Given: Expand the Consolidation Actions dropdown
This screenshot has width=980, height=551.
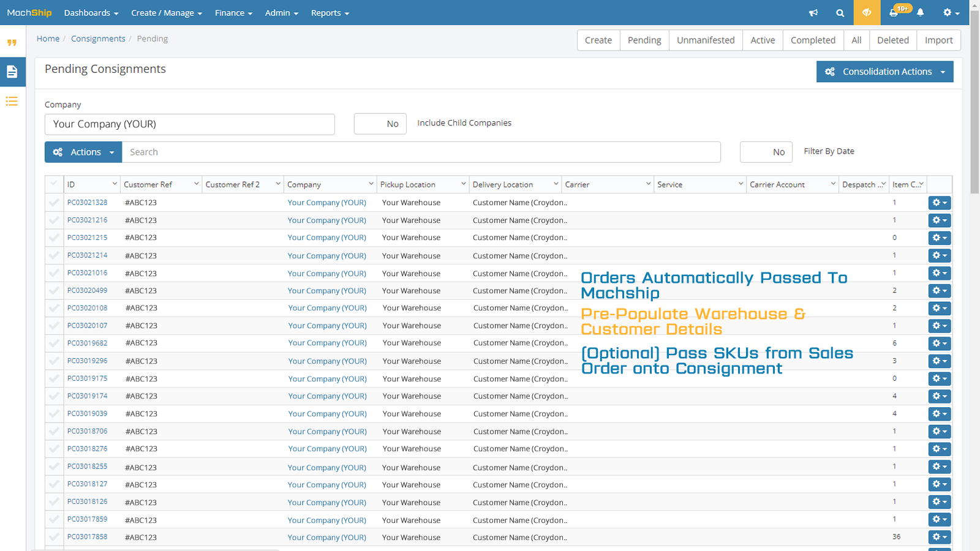Looking at the screenshot, I should pyautogui.click(x=885, y=72).
